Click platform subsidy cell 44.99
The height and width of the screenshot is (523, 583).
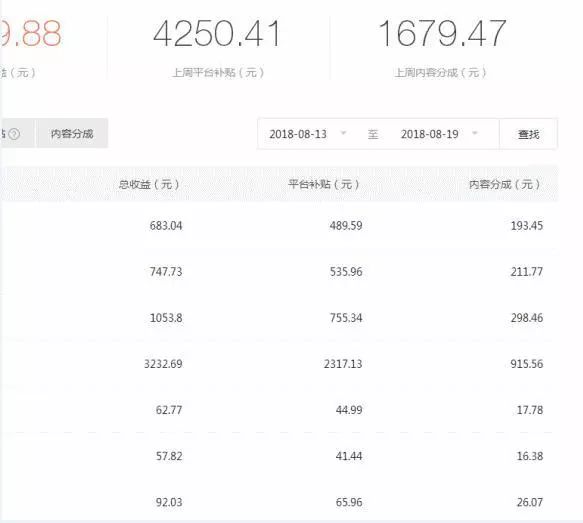tap(349, 410)
